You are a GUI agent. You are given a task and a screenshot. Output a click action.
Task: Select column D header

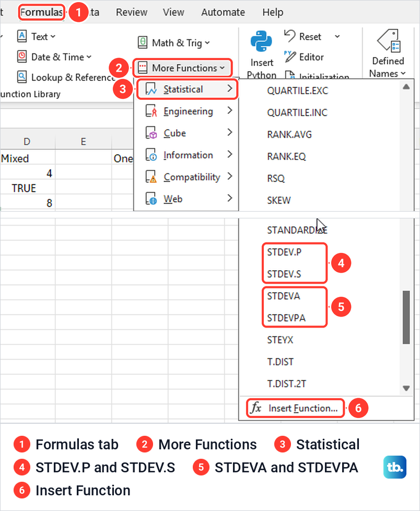27,141
